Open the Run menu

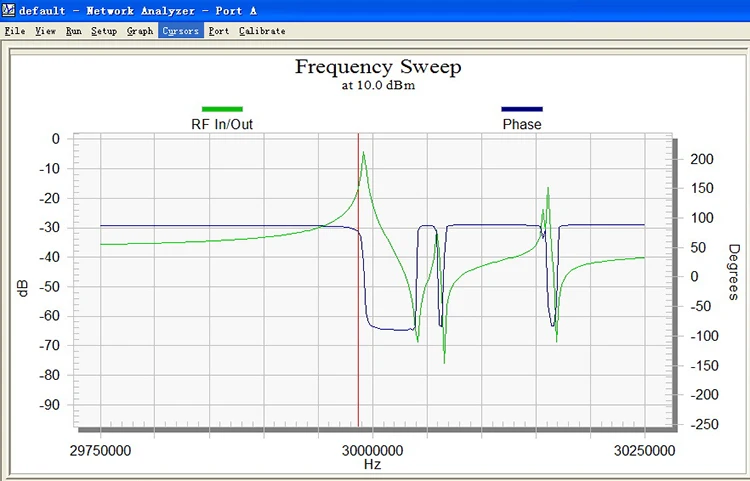[74, 31]
